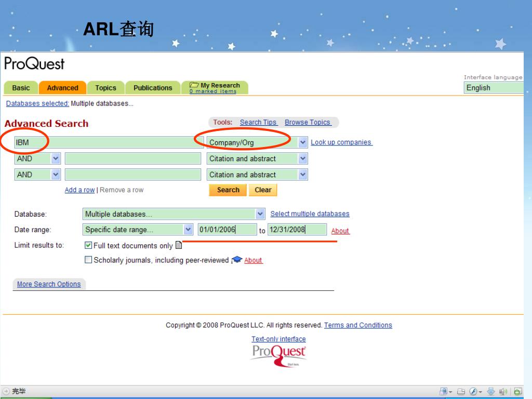Click the third row search term field
The height and width of the screenshot is (399, 532).
[x=132, y=175]
